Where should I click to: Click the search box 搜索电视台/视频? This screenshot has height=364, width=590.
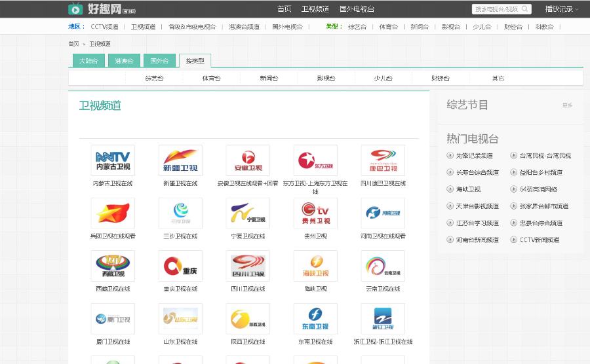[x=497, y=9]
